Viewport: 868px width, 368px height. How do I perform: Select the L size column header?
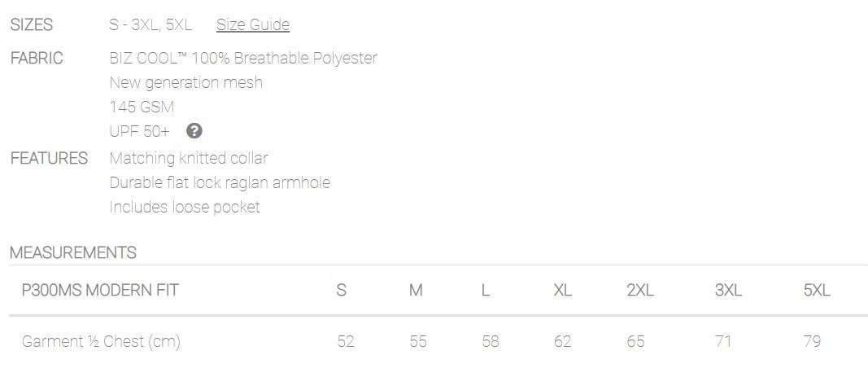click(486, 290)
